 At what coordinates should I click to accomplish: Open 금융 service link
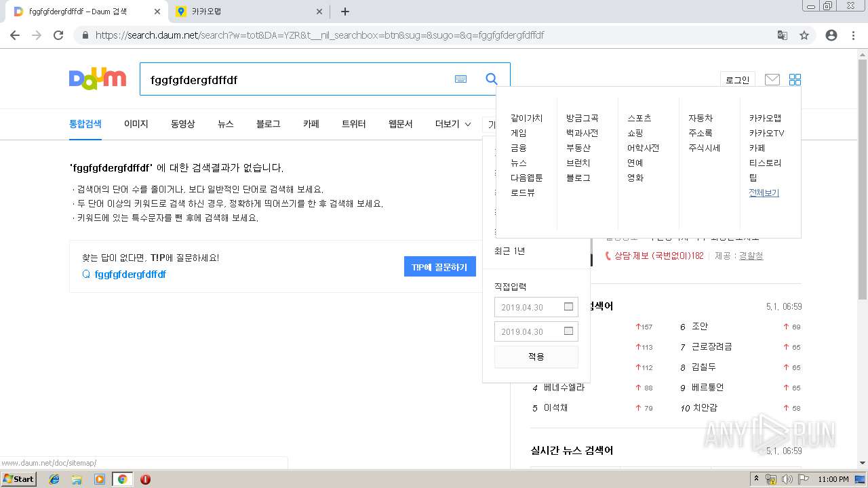tap(518, 148)
